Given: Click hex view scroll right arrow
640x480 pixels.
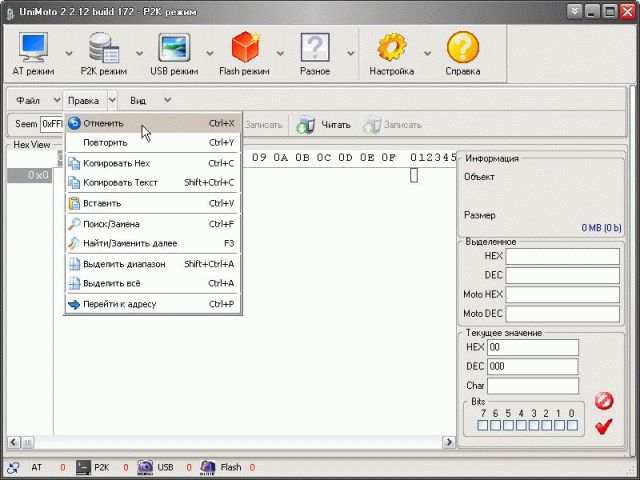Looking at the screenshot, I should coord(449,442).
